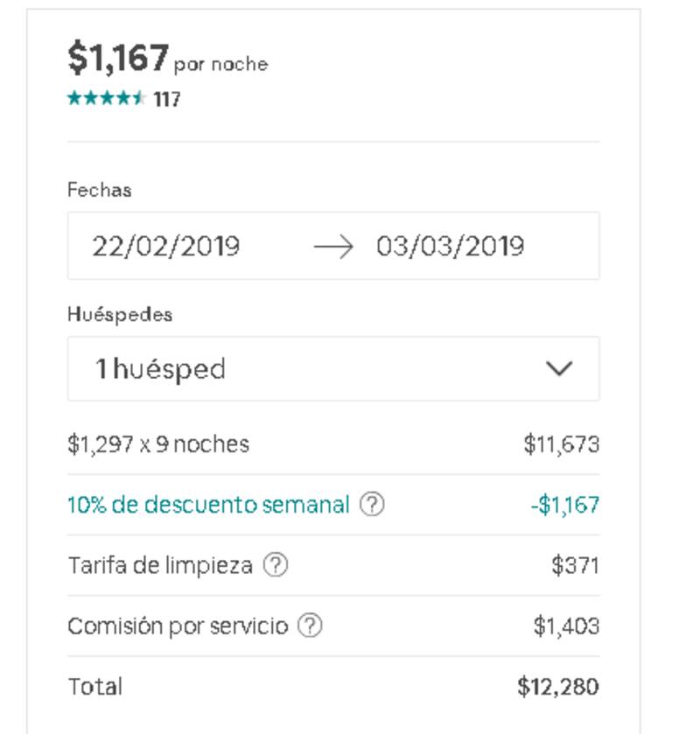Click the "Fechas" label

tap(99, 190)
